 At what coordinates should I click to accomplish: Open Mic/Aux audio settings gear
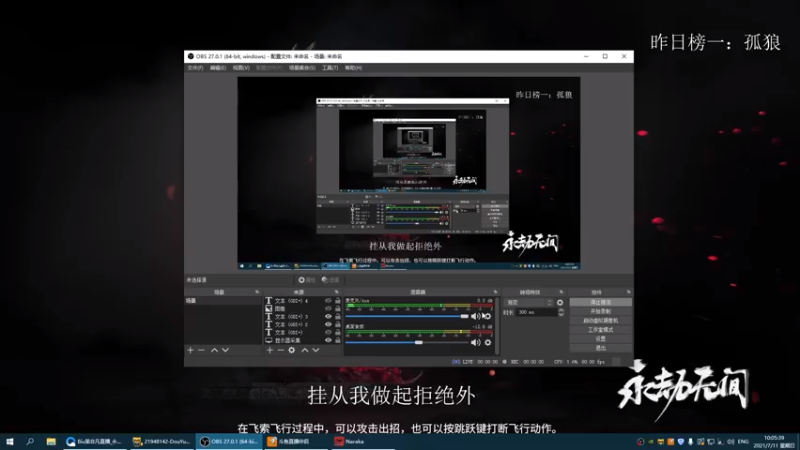click(x=487, y=316)
